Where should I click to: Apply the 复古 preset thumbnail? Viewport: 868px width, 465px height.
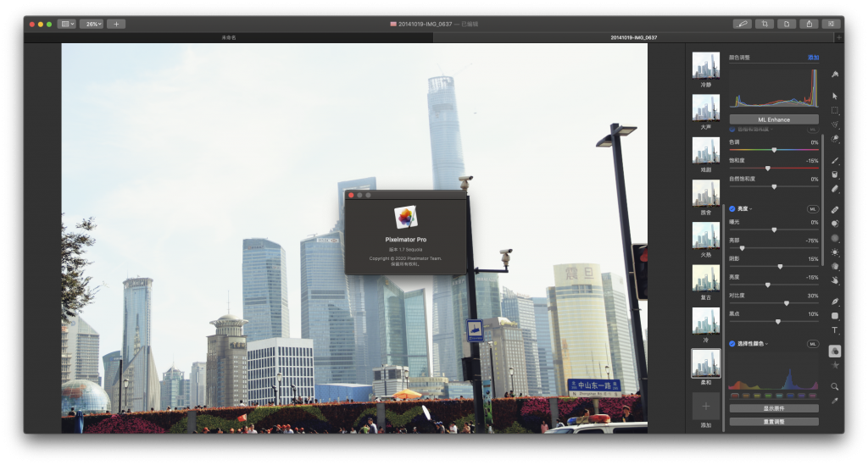coord(706,278)
